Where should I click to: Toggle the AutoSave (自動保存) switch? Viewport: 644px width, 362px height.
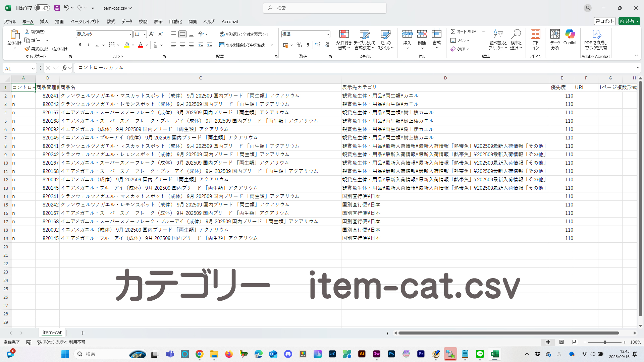(42, 8)
